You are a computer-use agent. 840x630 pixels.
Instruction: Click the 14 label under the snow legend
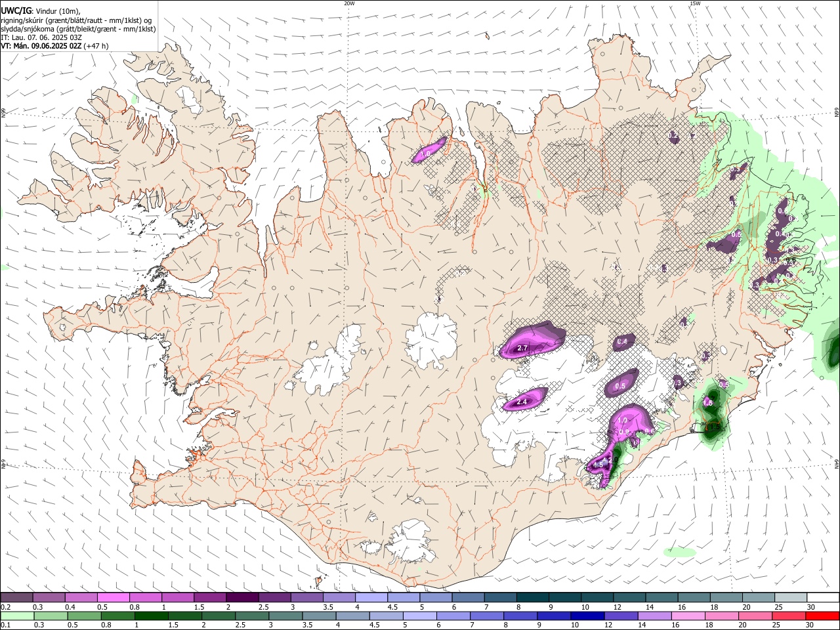click(649, 607)
